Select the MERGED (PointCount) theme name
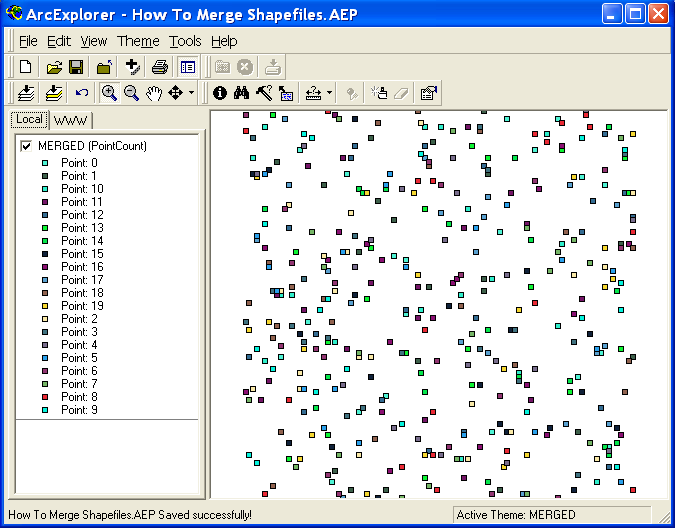This screenshot has height=528, width=675. (x=93, y=146)
